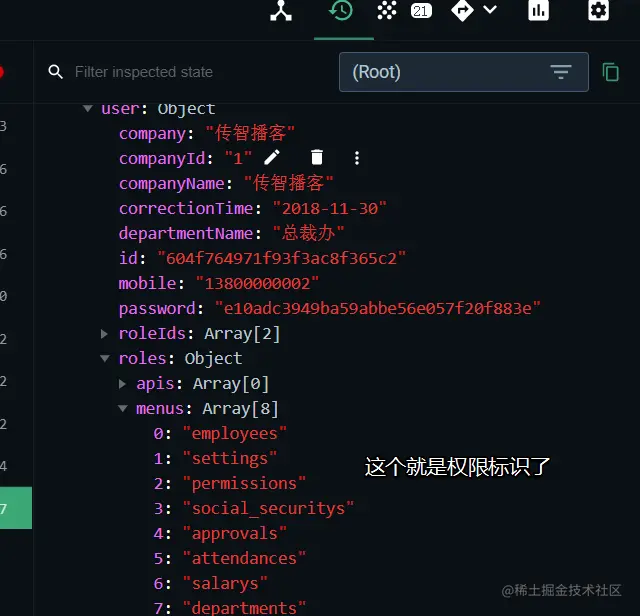Image resolution: width=640 pixels, height=616 pixels.
Task: Collapse the roles Object node
Action: pos(105,358)
